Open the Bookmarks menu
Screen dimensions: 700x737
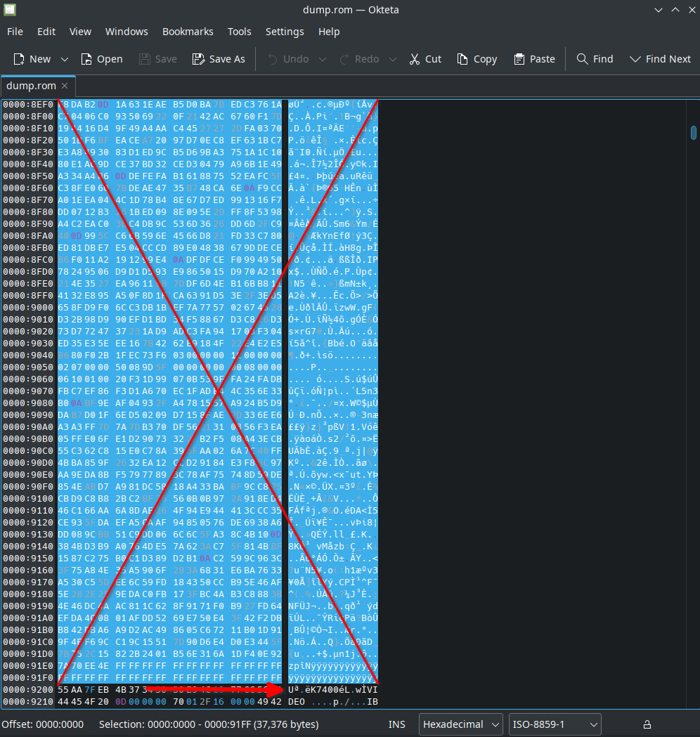click(188, 32)
